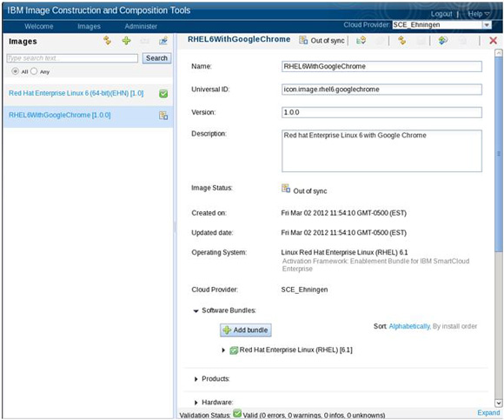Screen dimensions: 504x420
Task: Select RHEL6WithGoogleChrome [1.0.0] image
Action: pos(59,115)
